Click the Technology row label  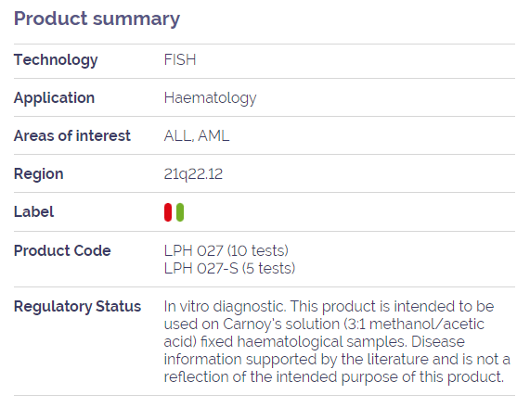56,60
